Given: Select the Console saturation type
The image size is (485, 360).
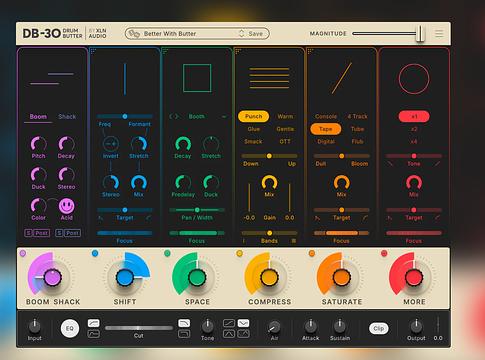Looking at the screenshot, I should click(x=326, y=116).
